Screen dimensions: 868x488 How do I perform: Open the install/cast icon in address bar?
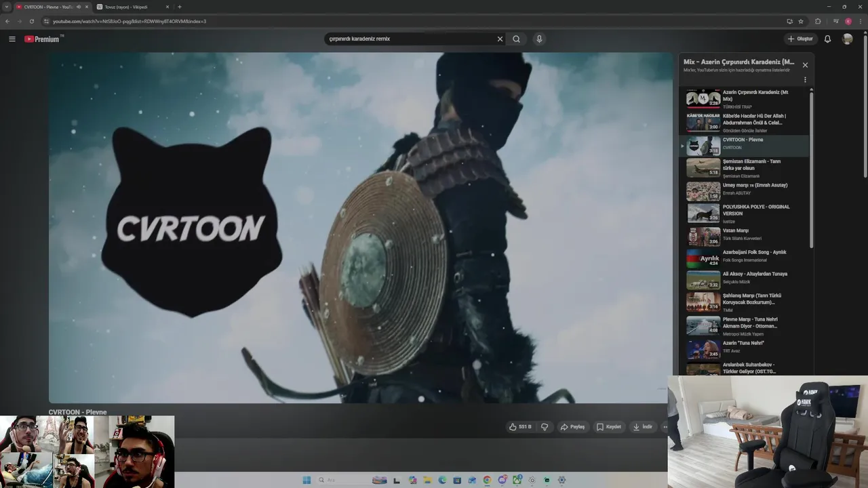click(790, 21)
